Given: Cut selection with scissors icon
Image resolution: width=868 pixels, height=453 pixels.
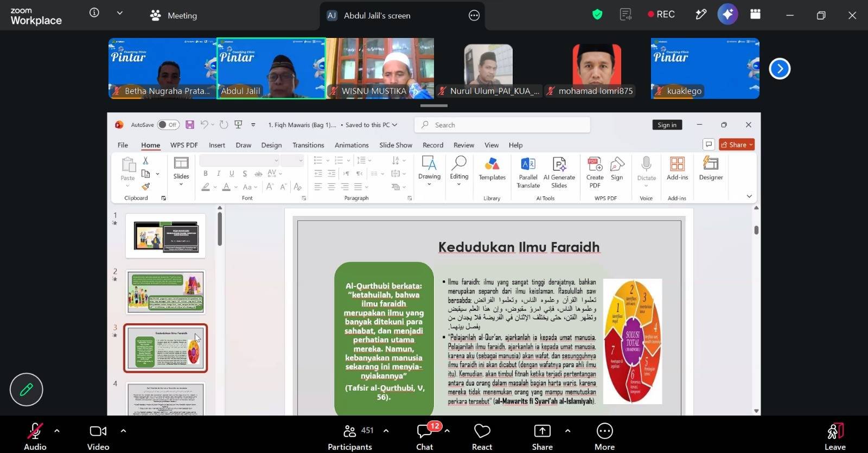Looking at the screenshot, I should click(145, 161).
